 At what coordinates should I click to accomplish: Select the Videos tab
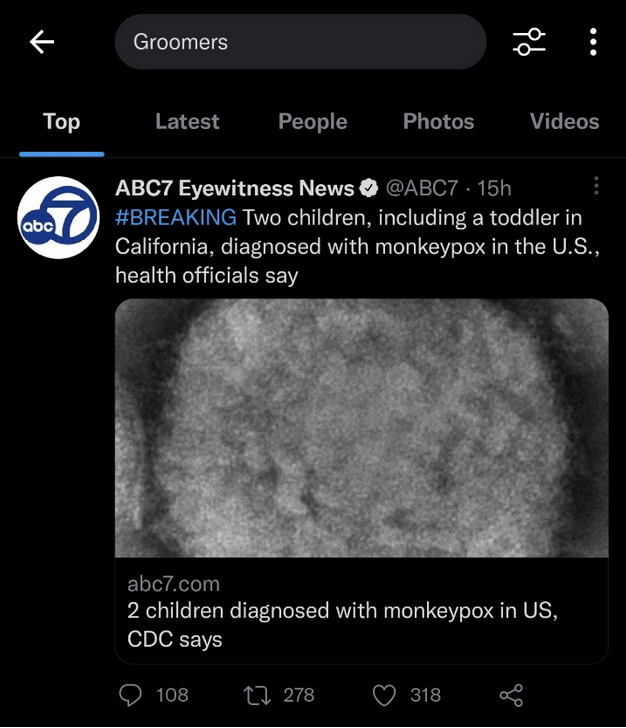(x=564, y=121)
